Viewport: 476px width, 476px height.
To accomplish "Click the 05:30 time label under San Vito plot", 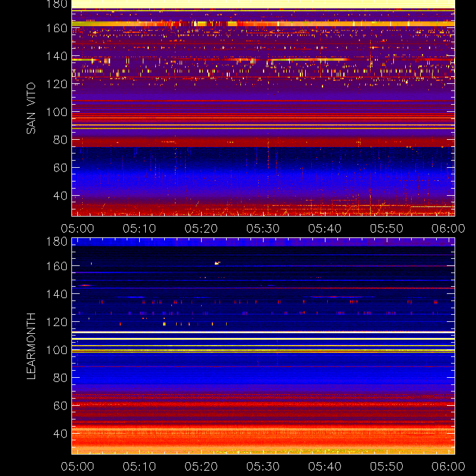I will pos(263,228).
